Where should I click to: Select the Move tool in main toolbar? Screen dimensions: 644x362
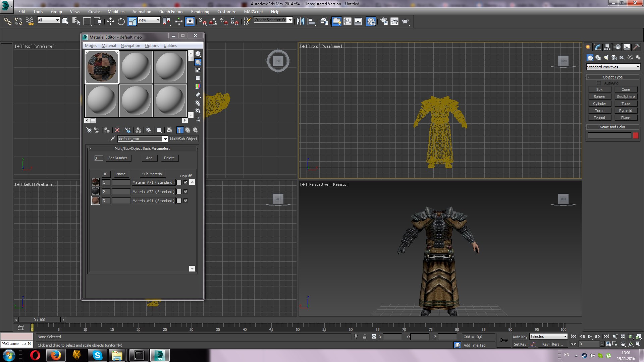point(110,22)
